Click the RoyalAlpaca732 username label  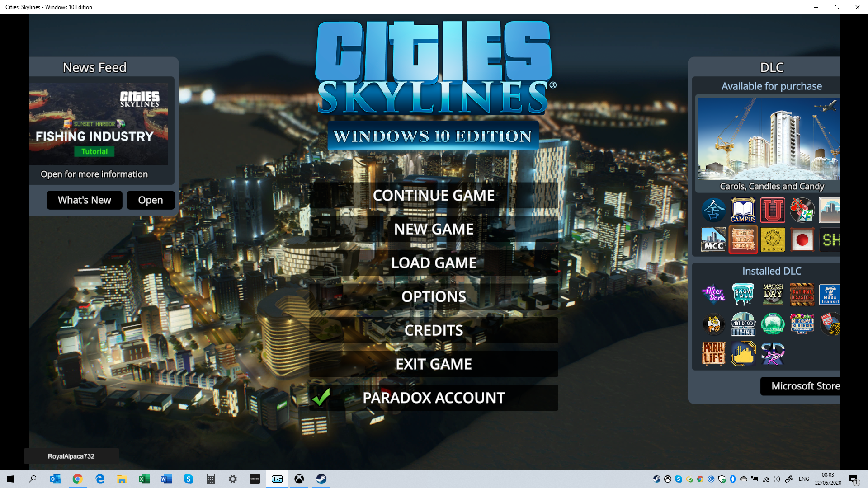point(71,456)
